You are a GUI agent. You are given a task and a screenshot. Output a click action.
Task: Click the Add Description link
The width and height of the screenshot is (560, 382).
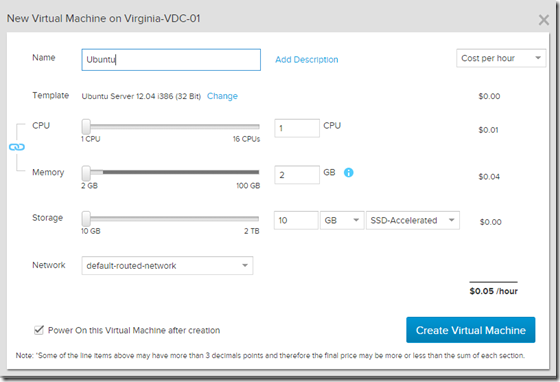pyautogui.click(x=306, y=60)
